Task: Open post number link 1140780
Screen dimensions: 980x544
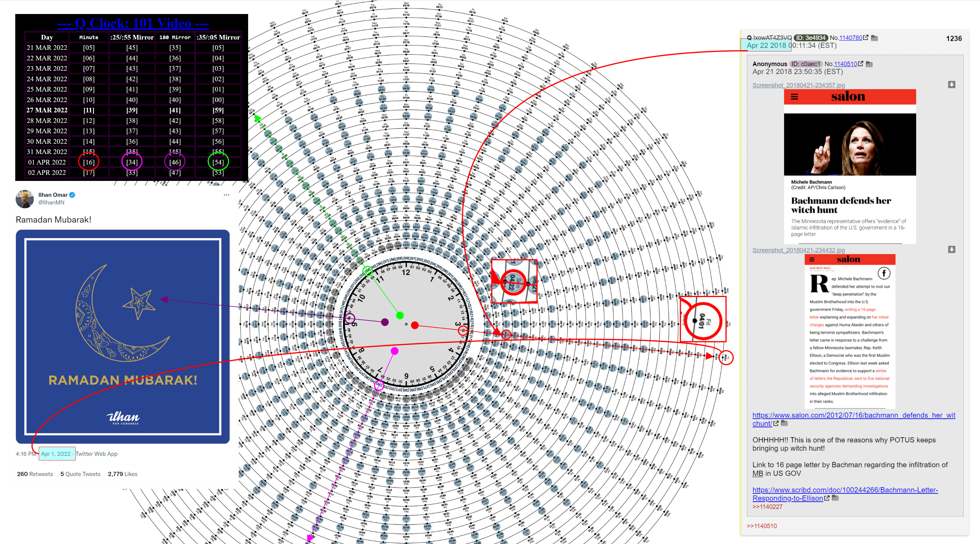Action: click(x=851, y=38)
